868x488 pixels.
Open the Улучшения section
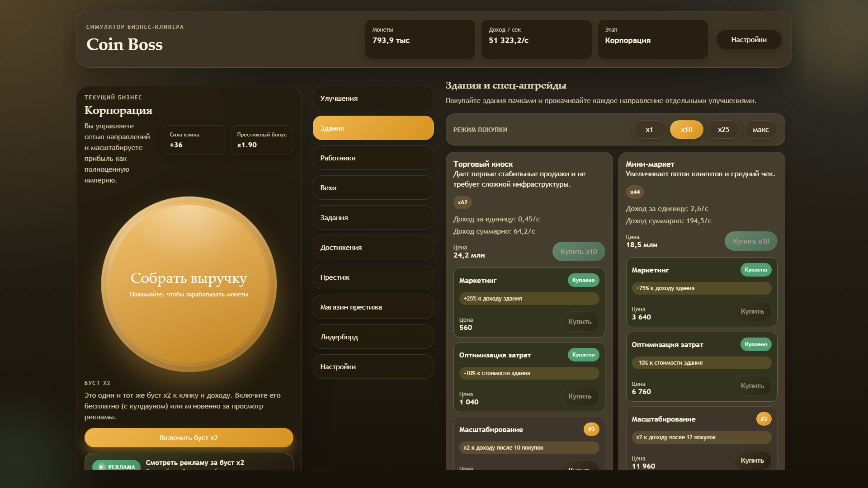coord(373,98)
